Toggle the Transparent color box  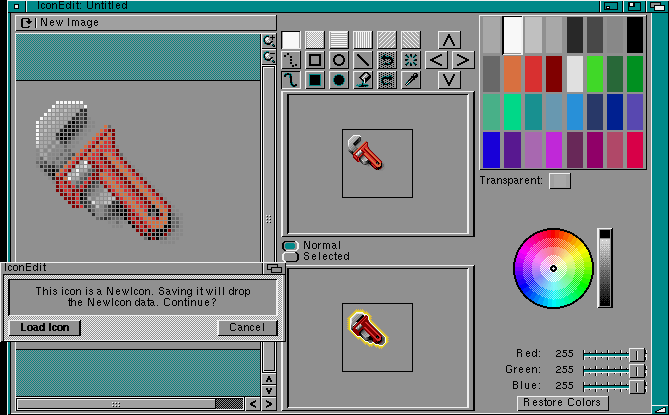tap(560, 180)
